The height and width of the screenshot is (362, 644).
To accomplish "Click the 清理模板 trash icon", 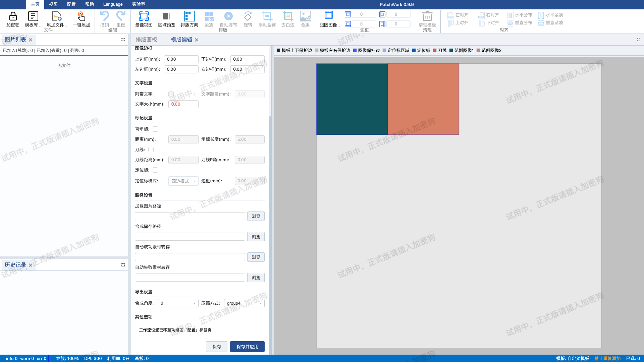I will click(x=427, y=16).
